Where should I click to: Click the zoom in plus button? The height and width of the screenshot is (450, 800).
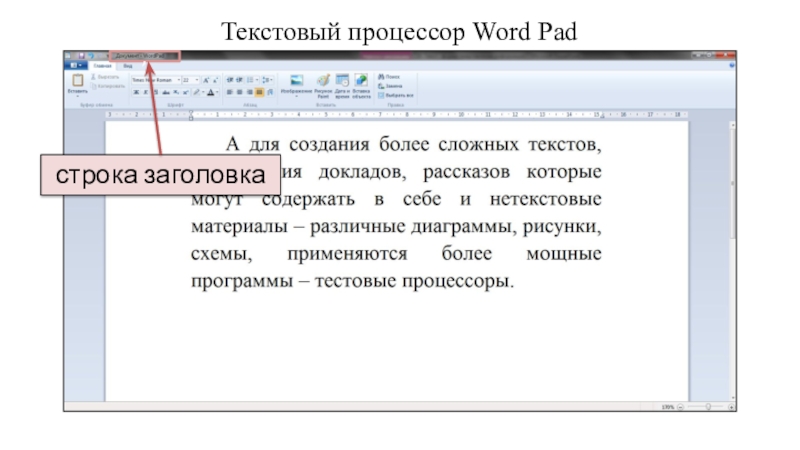[x=731, y=407]
